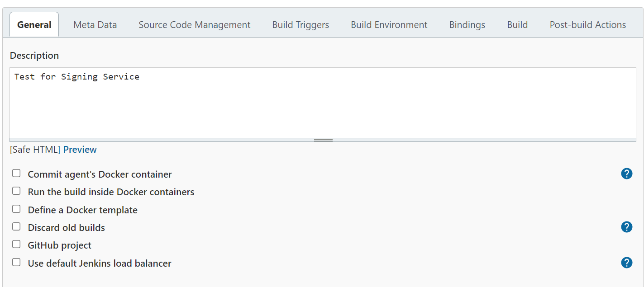The image size is (644, 287).
Task: Select the Build Environment tab
Action: [389, 25]
